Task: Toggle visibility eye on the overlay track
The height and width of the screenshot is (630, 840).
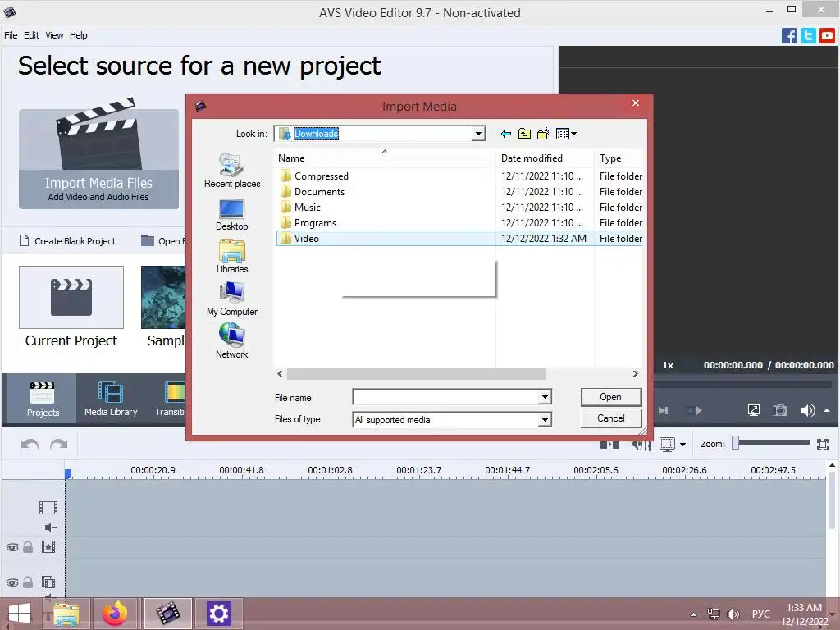Action: coord(11,582)
